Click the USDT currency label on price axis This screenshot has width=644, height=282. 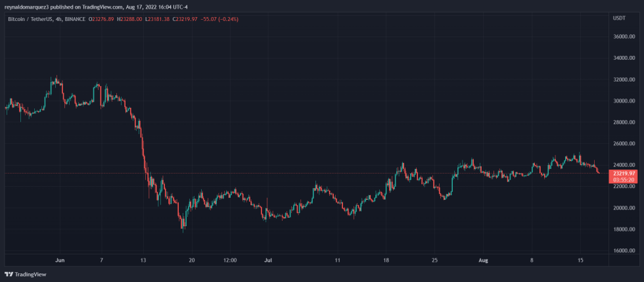(x=618, y=18)
